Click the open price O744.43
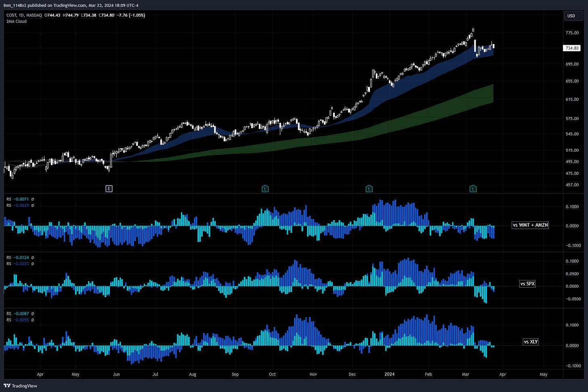Screen dimensions: 588x392 pos(52,15)
